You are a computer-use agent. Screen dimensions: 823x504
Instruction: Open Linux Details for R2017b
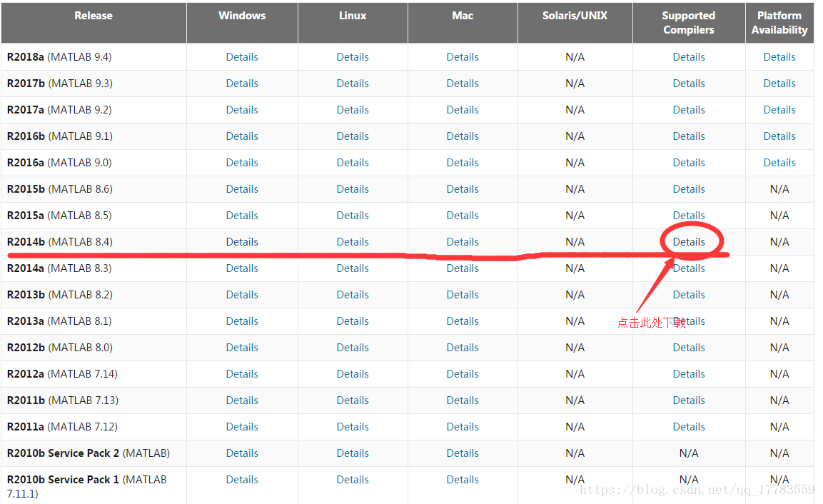(x=353, y=84)
